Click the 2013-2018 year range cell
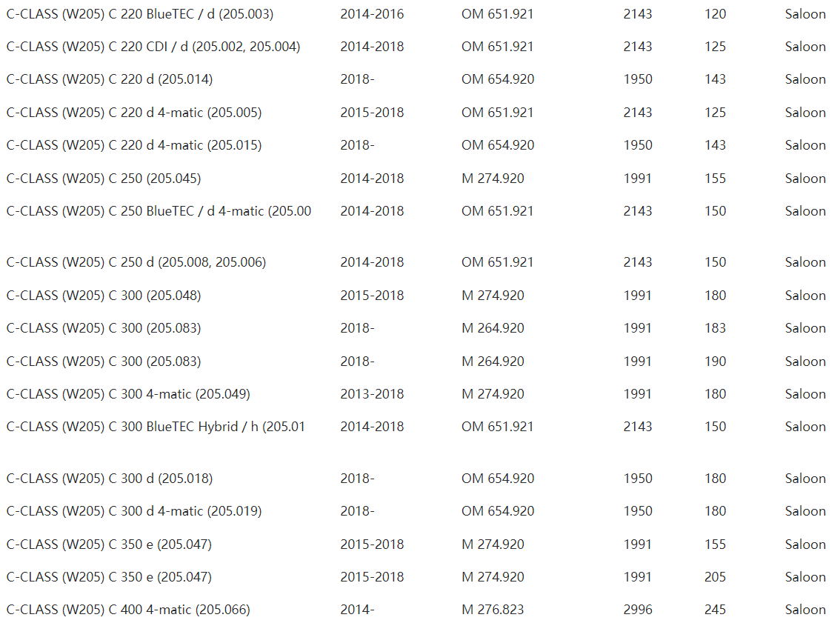The height and width of the screenshot is (623, 840). [372, 394]
